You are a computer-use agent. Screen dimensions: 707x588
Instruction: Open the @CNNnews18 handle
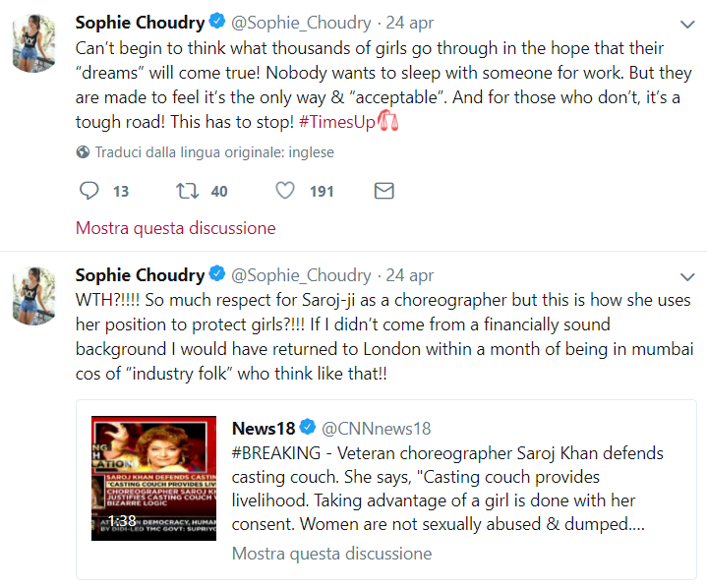376,429
